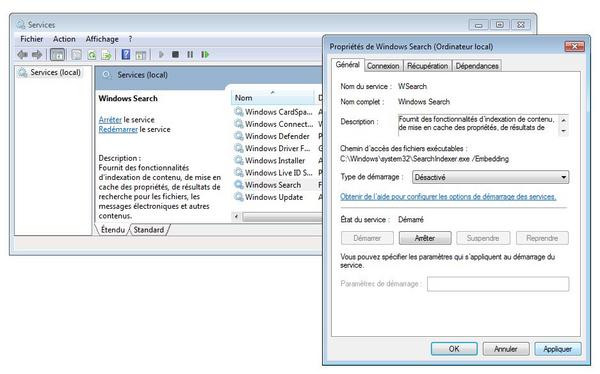The width and height of the screenshot is (600, 374).
Task: Click the Restart service toolbar icon
Action: [205, 55]
